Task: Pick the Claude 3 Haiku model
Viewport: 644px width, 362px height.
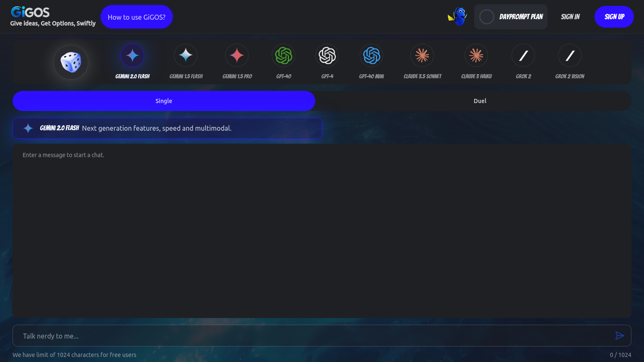Action: pyautogui.click(x=476, y=56)
